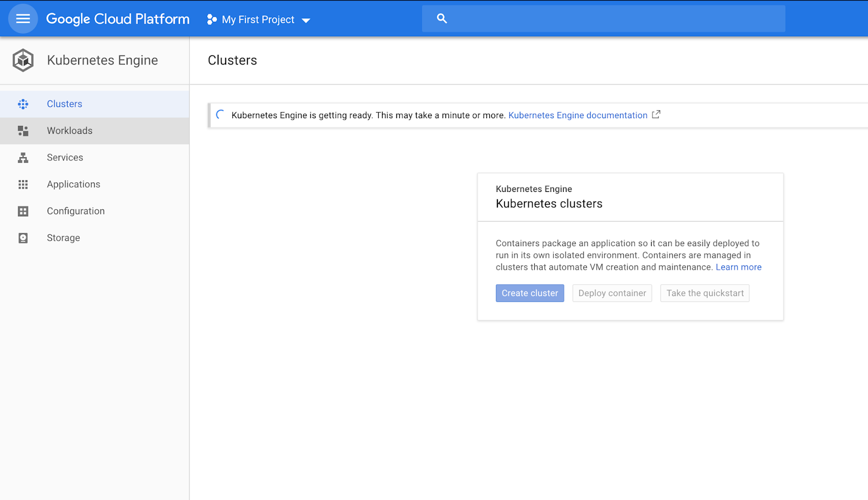Image resolution: width=868 pixels, height=500 pixels.
Task: Click the Kubernetes clusters card title
Action: point(549,204)
